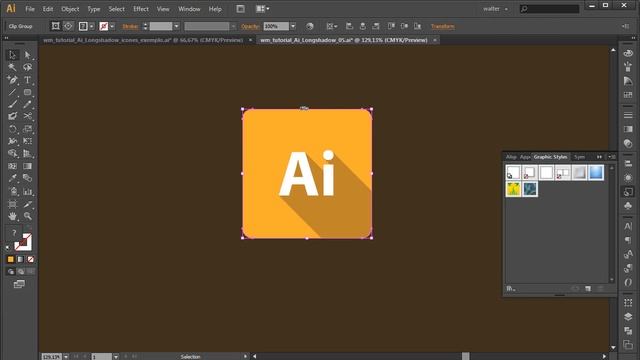Toggle Edit Contents button
Screen dimensions: 640x360
(x=68, y=26)
